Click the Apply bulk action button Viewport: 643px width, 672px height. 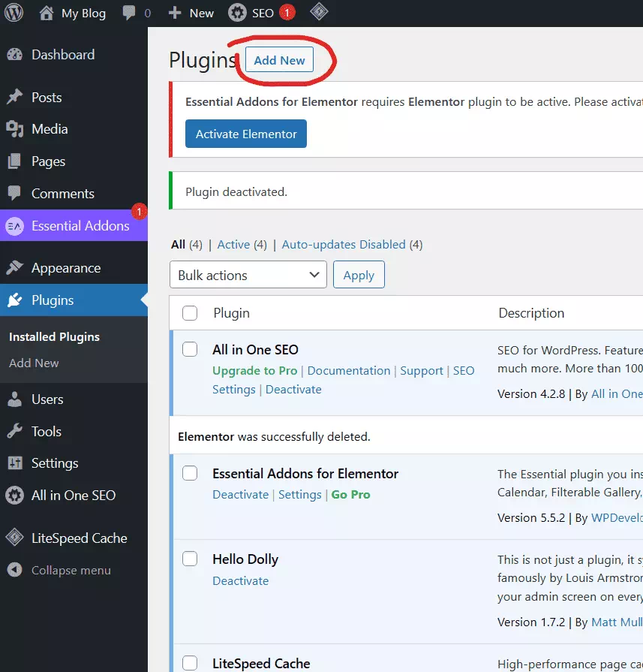[359, 275]
